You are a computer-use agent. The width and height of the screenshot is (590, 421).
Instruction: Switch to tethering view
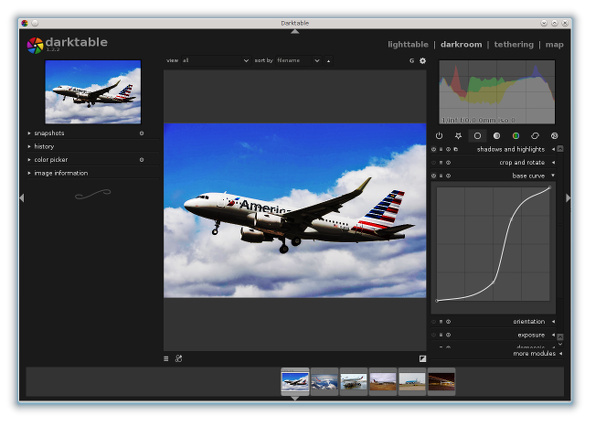514,44
